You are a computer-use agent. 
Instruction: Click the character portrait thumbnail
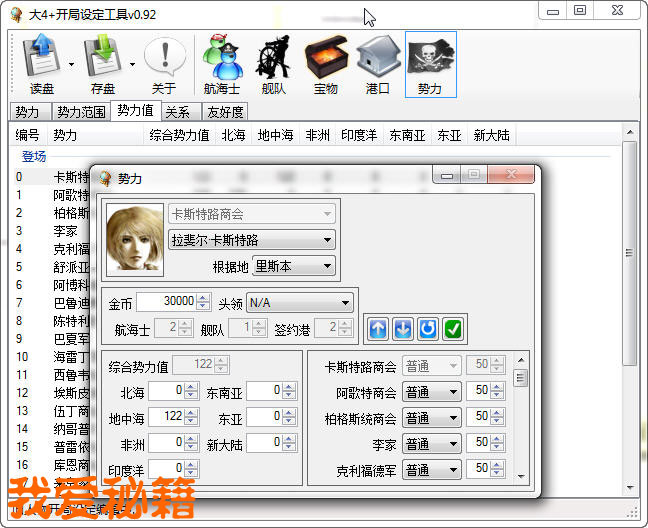click(134, 238)
